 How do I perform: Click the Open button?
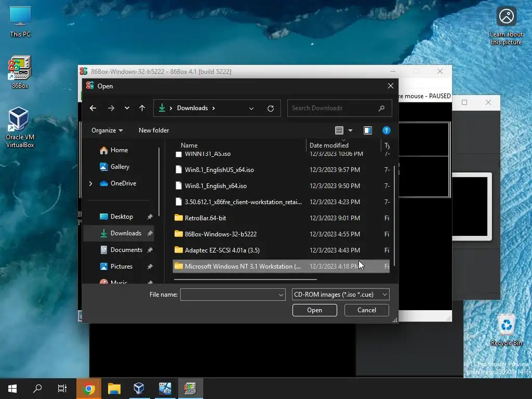click(314, 310)
